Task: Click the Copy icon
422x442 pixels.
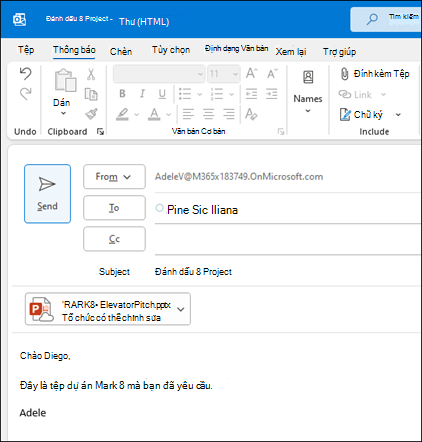Action: (x=91, y=94)
